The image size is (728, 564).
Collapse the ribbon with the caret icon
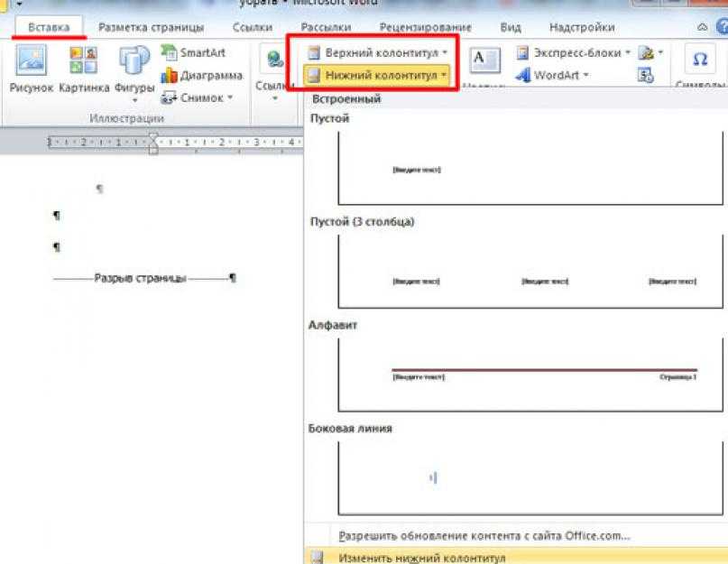click(703, 27)
